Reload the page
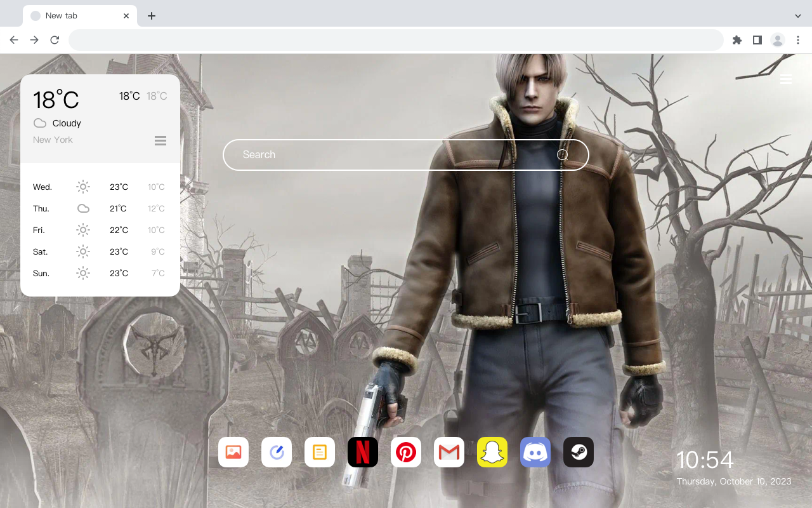The image size is (812, 508). pyautogui.click(x=55, y=40)
